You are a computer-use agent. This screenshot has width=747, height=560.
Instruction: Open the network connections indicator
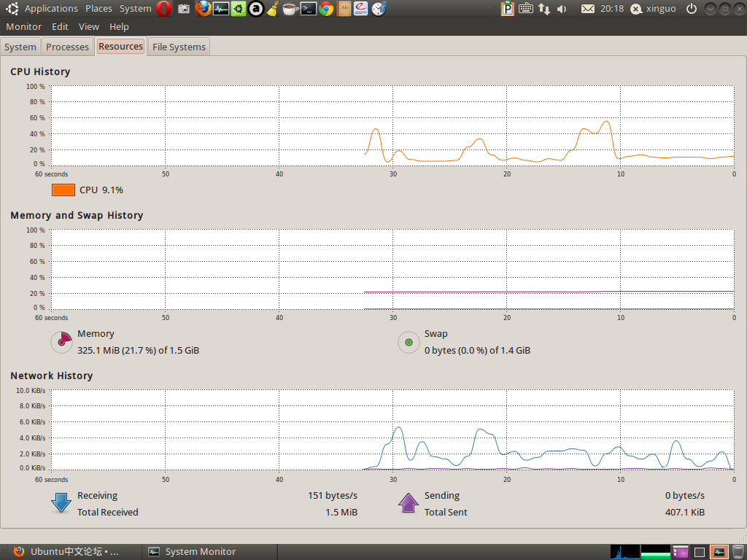tap(544, 9)
